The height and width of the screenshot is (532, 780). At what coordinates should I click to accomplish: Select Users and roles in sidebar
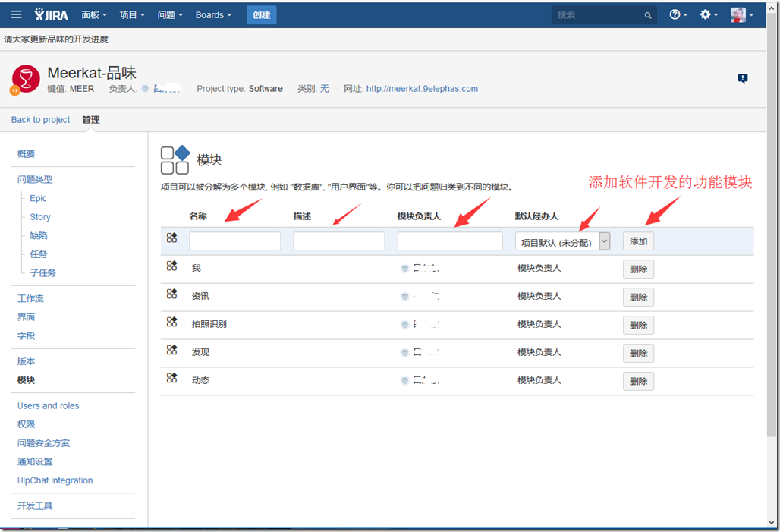49,406
